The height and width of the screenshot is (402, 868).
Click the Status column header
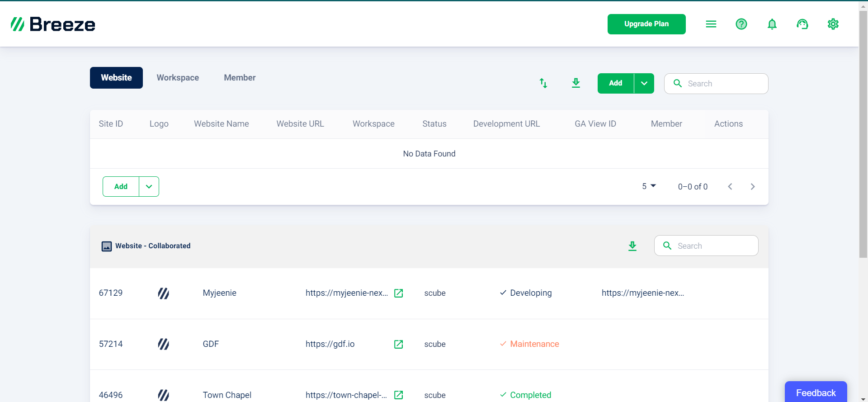click(434, 124)
